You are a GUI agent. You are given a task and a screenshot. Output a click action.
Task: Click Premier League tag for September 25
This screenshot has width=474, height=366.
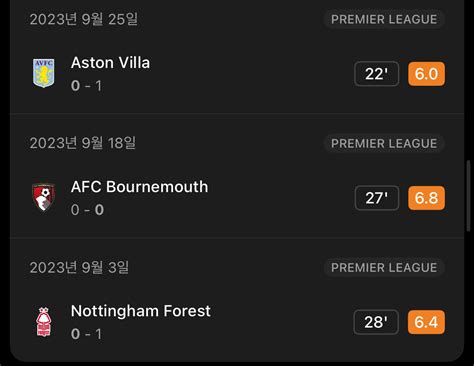click(x=384, y=19)
